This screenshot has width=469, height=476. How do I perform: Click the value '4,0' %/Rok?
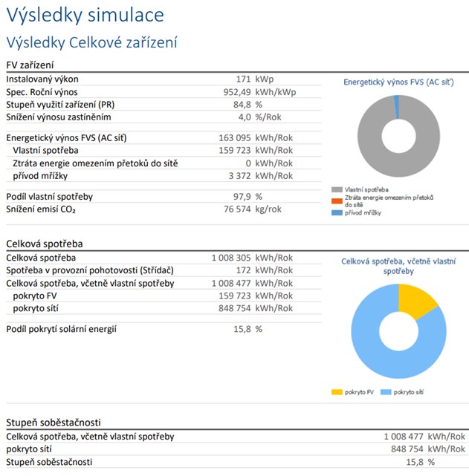245,117
